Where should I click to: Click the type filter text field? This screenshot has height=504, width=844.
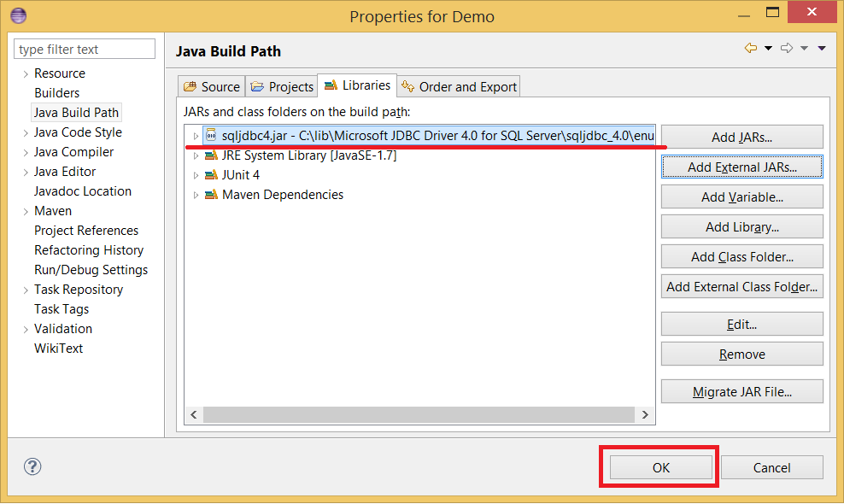(84, 49)
